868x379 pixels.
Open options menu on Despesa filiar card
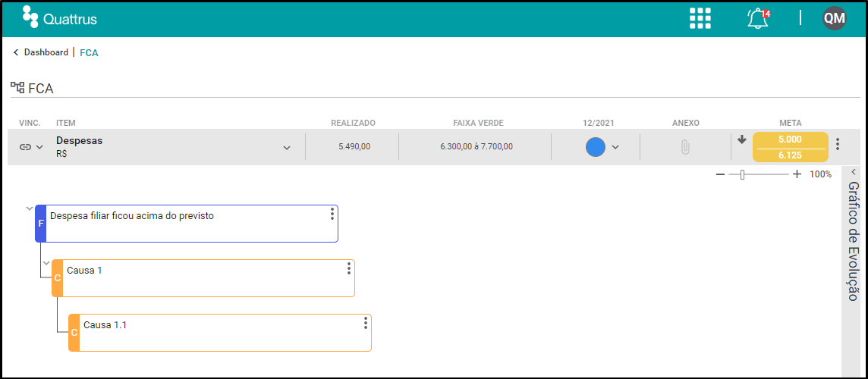(332, 214)
